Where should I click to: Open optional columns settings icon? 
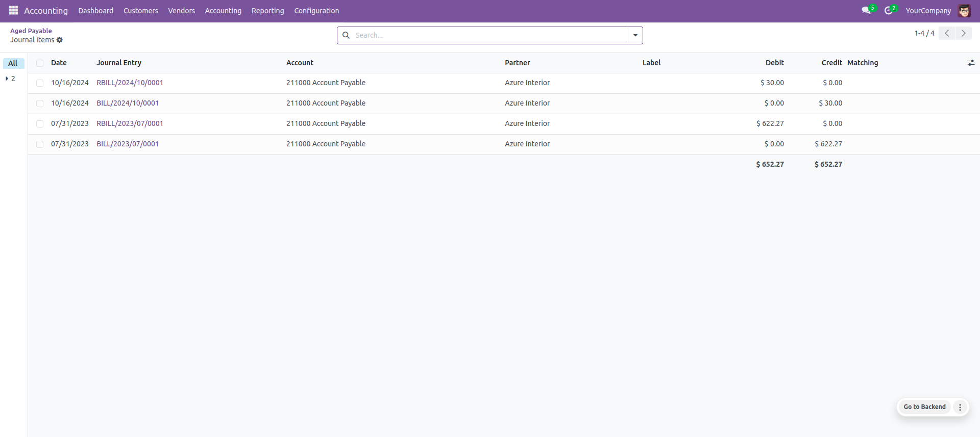(971, 63)
